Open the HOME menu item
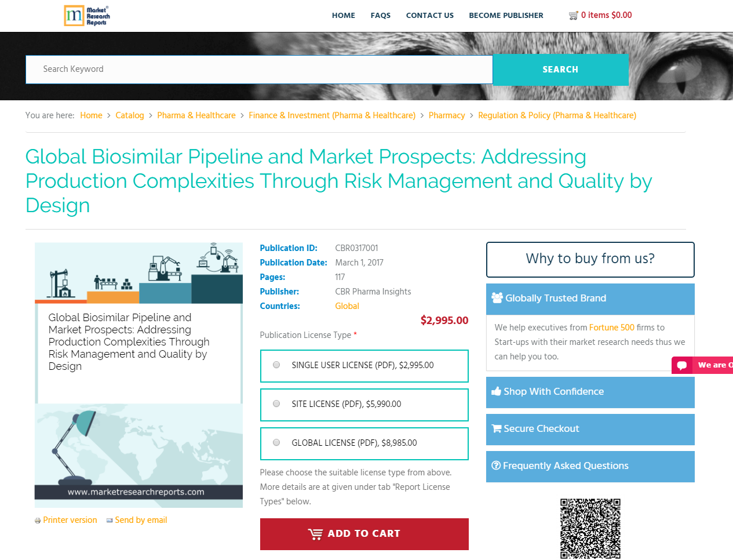Screen dimensions: 733x560 pos(344,16)
